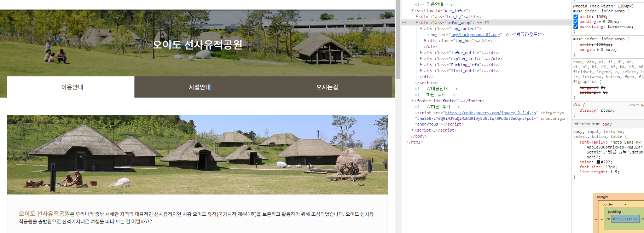Switch to the 시설안내 tab
The width and height of the screenshot is (644, 233).
198,87
